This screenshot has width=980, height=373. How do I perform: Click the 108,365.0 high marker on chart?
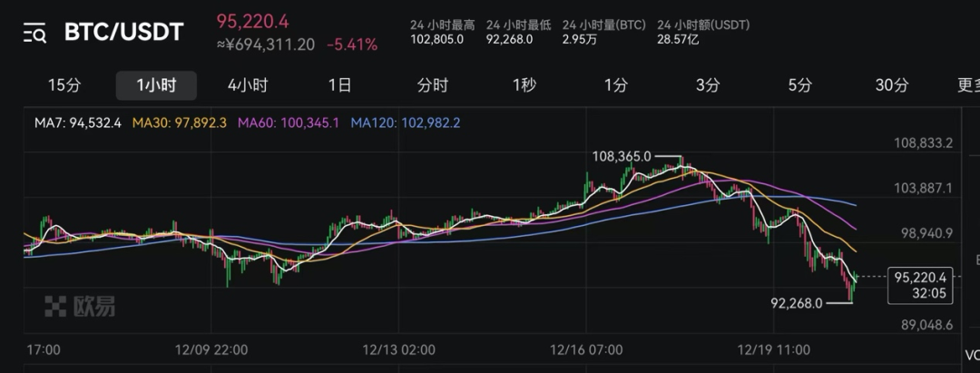(622, 157)
